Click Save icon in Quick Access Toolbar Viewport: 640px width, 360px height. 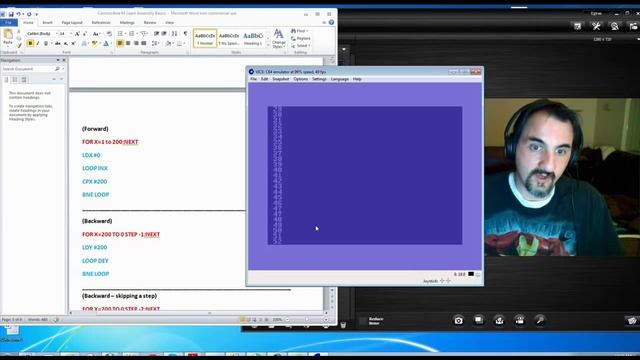pyautogui.click(x=11, y=14)
